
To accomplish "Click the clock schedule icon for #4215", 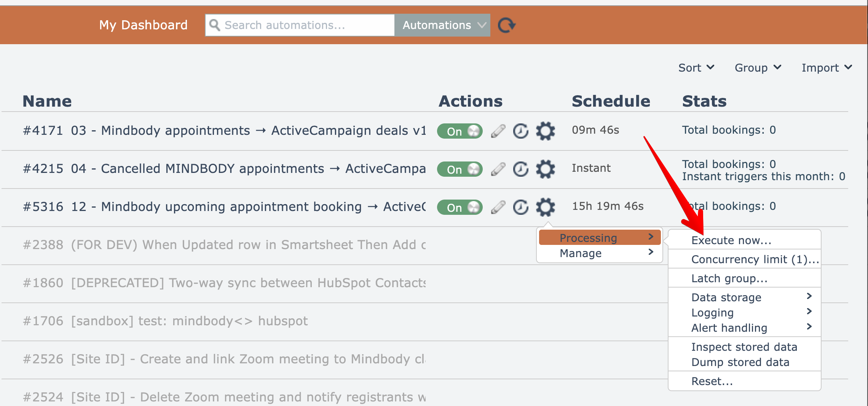I will pos(521,169).
